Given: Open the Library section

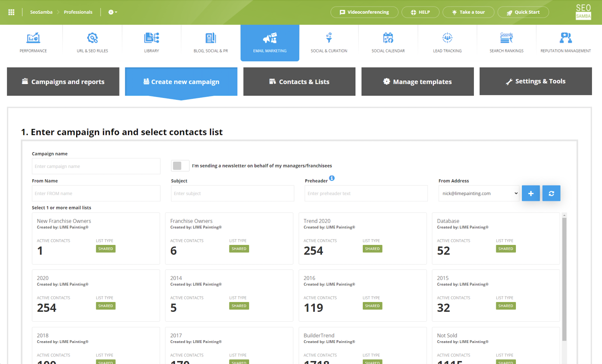Looking at the screenshot, I should click(x=151, y=42).
